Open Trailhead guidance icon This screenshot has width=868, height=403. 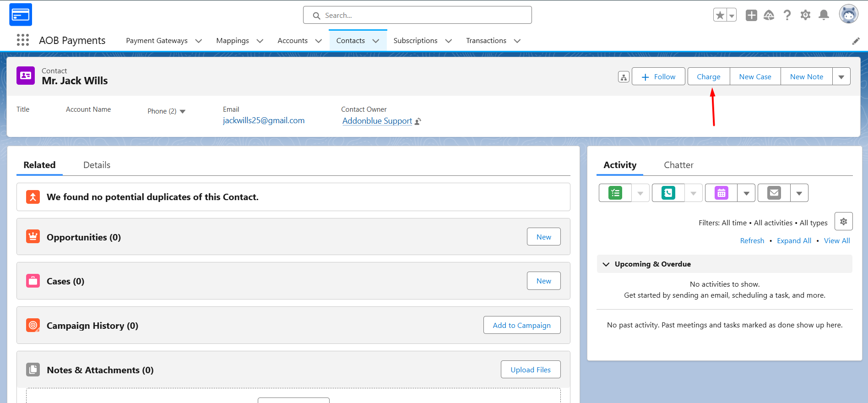pyautogui.click(x=769, y=15)
